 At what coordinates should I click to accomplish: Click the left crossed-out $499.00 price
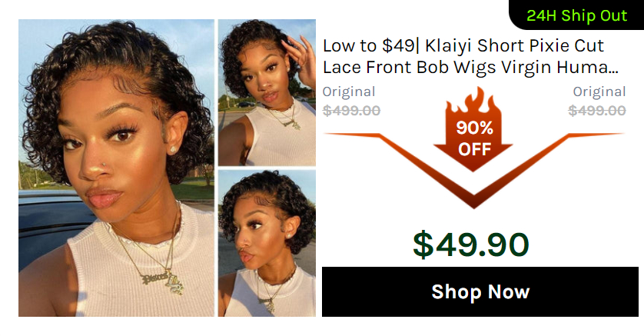point(351,111)
